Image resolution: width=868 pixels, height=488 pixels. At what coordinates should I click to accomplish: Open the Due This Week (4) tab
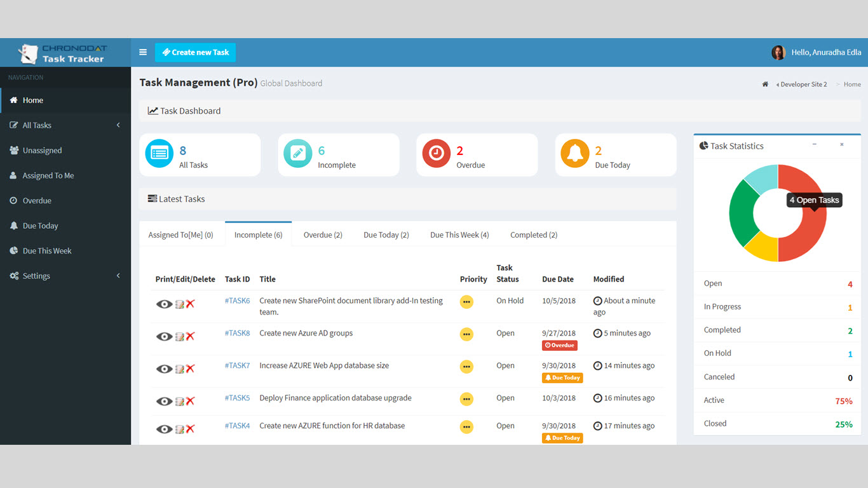459,234
